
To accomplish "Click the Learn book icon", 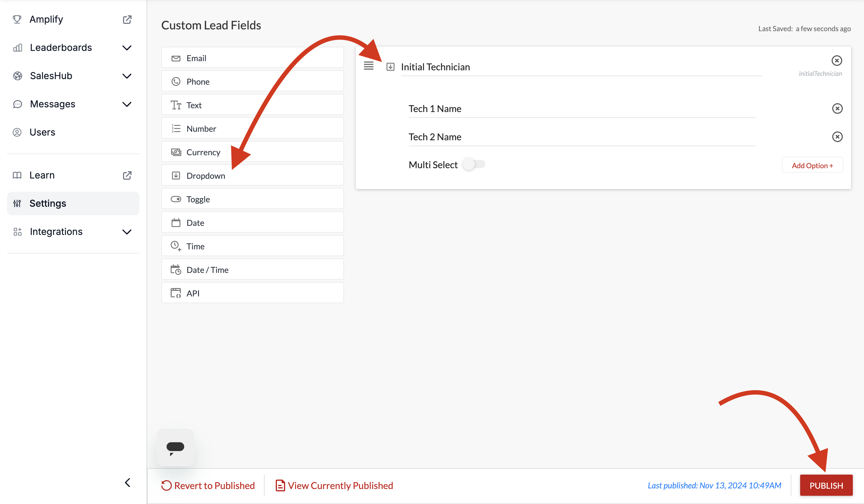I will [17, 175].
